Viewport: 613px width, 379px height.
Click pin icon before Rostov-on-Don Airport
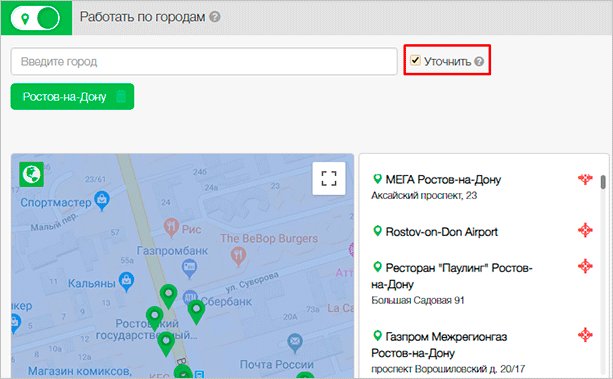(x=377, y=231)
